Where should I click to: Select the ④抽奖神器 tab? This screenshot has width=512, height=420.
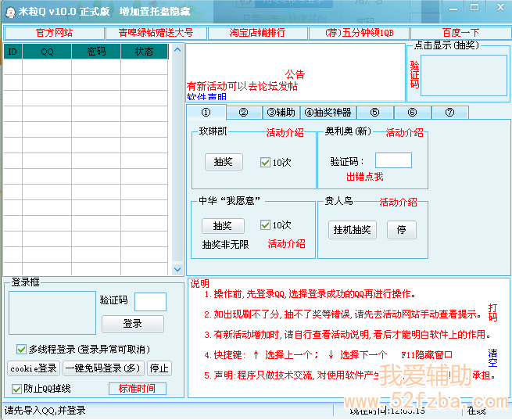[x=328, y=113]
